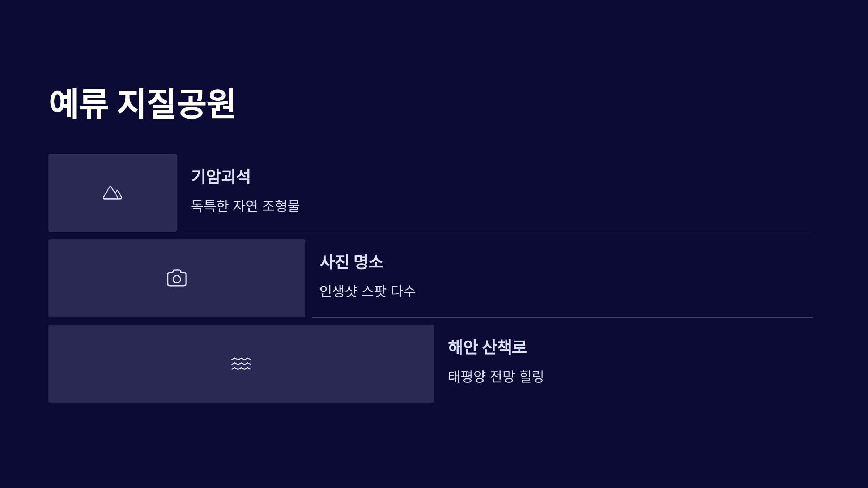Click the word 인생샷 in the middle description
This screenshot has height=488, width=868.
339,291
